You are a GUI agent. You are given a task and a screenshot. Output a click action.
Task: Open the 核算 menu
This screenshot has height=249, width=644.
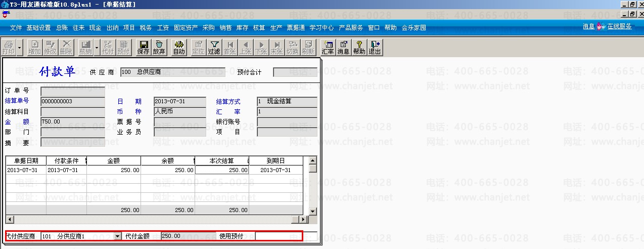259,28
